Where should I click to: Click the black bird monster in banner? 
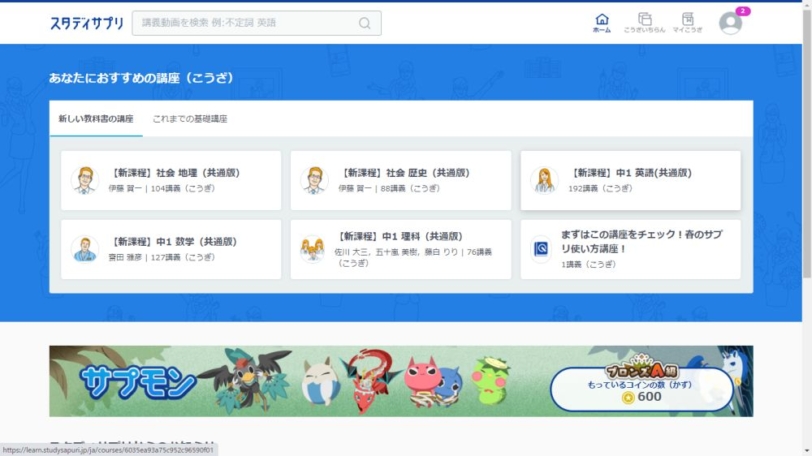(248, 380)
